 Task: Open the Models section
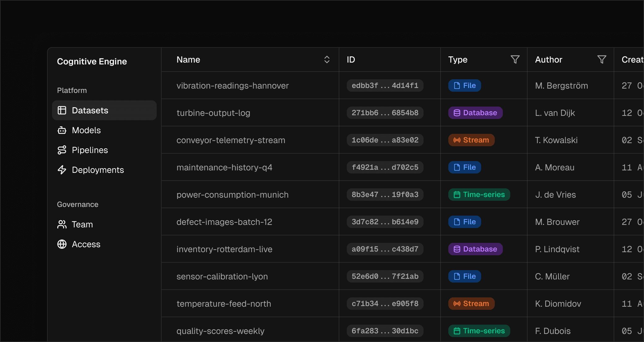point(86,130)
